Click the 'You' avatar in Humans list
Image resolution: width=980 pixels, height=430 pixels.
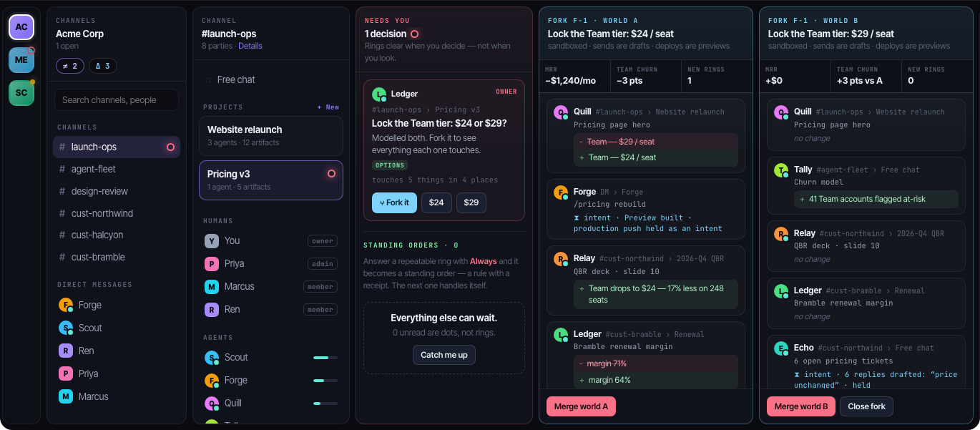click(212, 241)
